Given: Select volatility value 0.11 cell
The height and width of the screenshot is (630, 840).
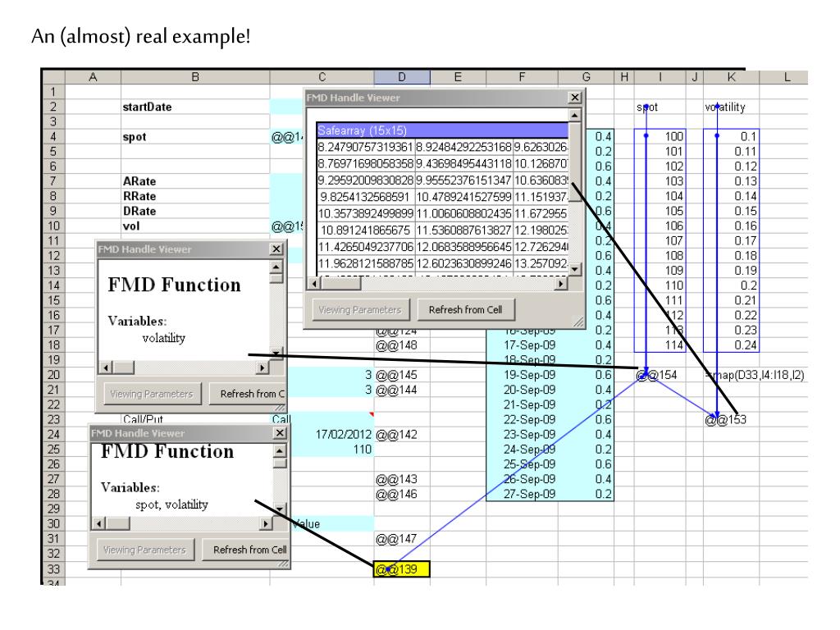Looking at the screenshot, I should click(731, 152).
